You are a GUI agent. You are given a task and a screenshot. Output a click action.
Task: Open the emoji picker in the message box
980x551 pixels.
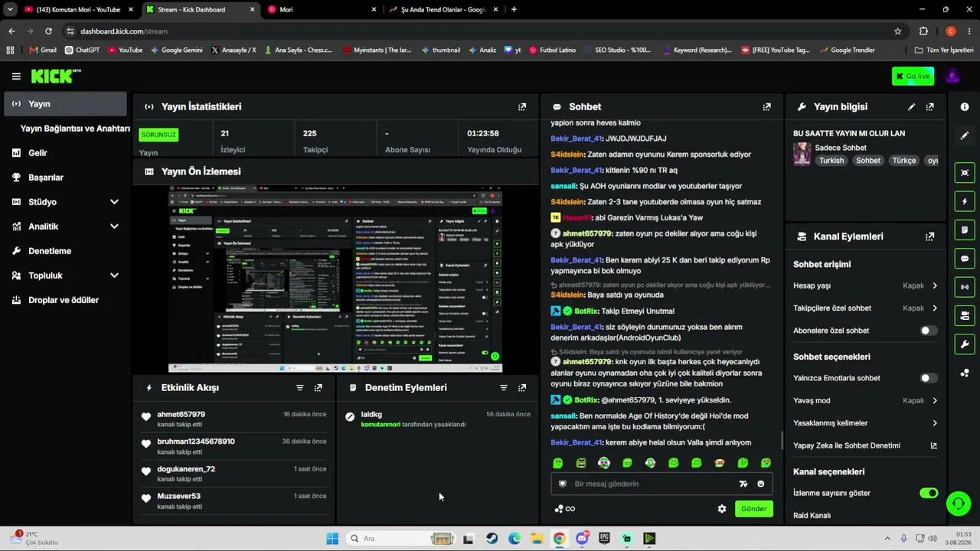pos(760,484)
